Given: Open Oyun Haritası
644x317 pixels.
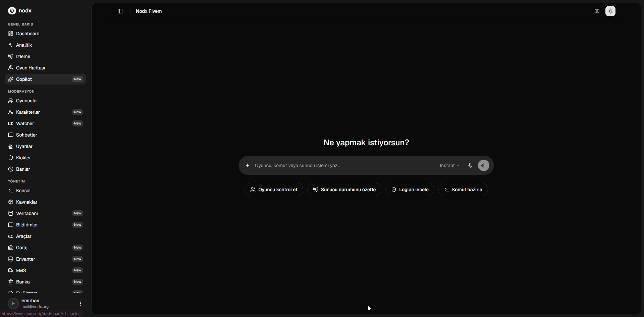Looking at the screenshot, I should point(46,68).
